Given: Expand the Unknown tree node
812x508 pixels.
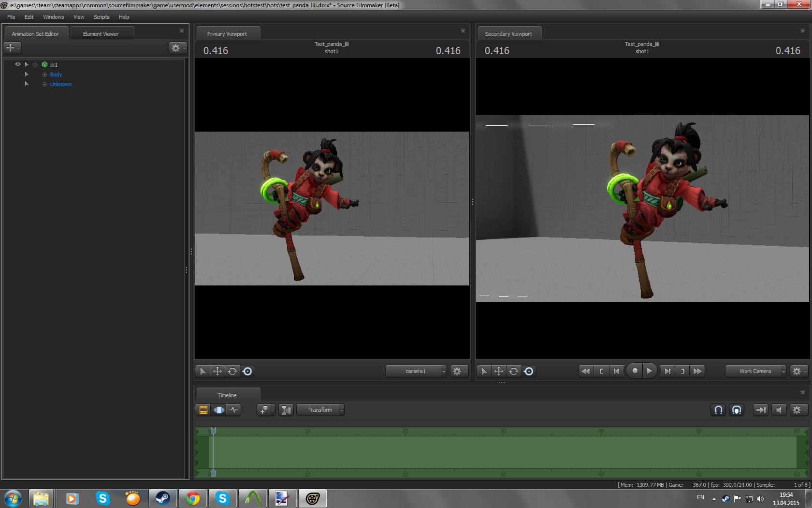Looking at the screenshot, I should [x=45, y=84].
